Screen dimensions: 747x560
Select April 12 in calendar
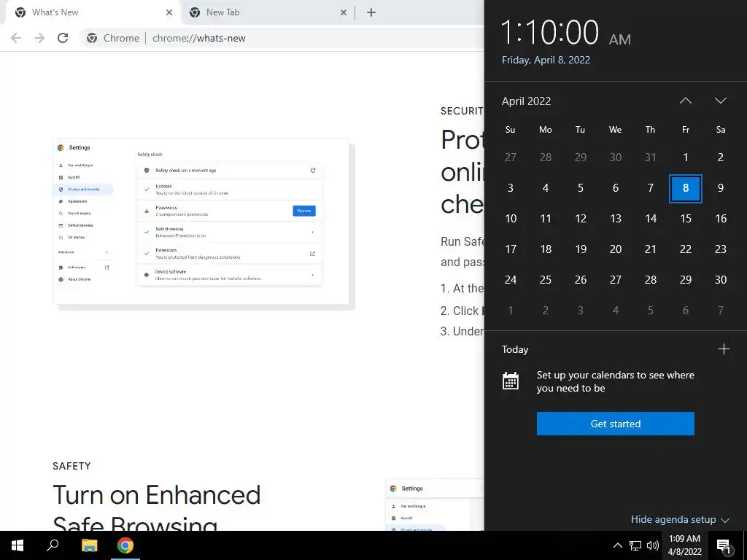580,219
